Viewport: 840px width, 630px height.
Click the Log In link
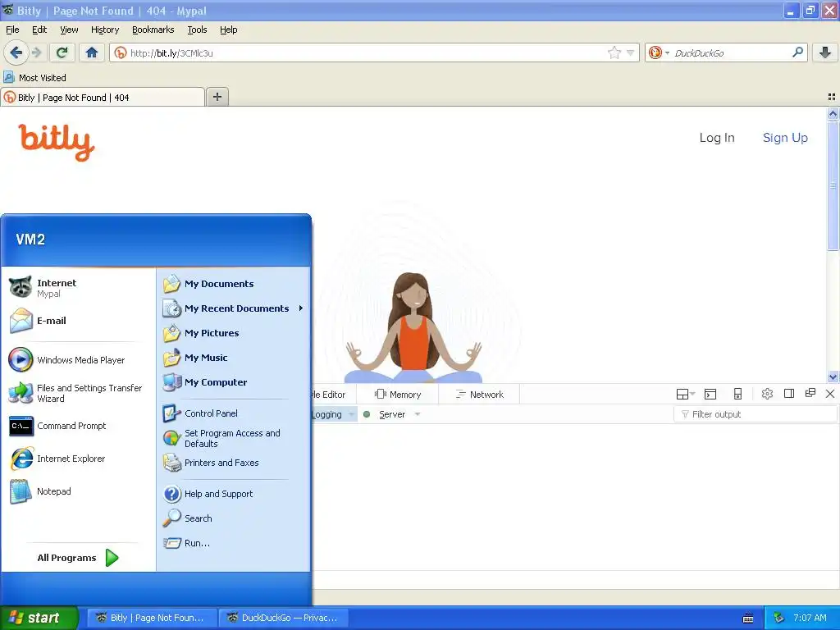tap(717, 138)
